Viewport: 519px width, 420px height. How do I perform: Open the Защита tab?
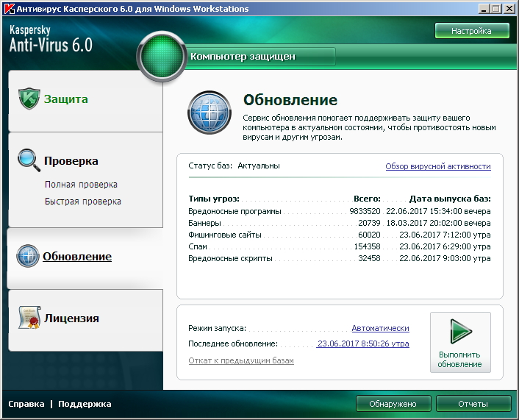click(x=65, y=99)
